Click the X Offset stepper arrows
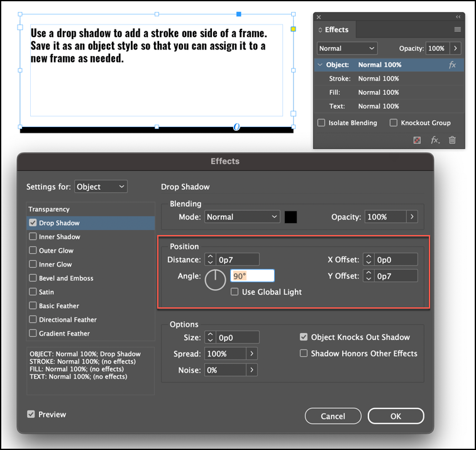Image resolution: width=476 pixels, height=450 pixels. pyautogui.click(x=368, y=260)
